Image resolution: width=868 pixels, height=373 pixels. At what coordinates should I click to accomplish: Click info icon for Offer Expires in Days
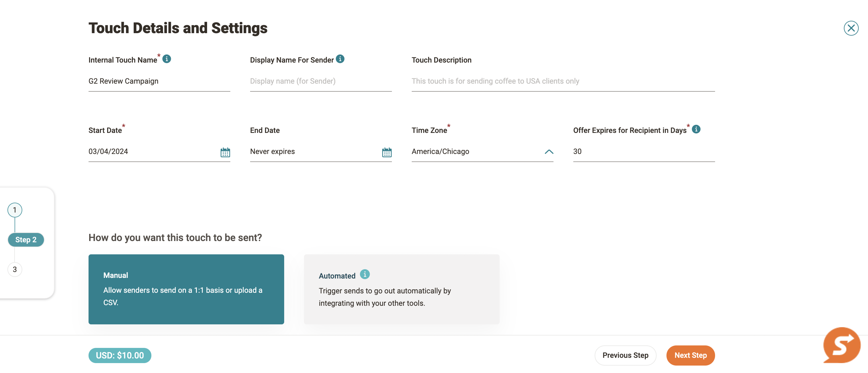pyautogui.click(x=696, y=129)
